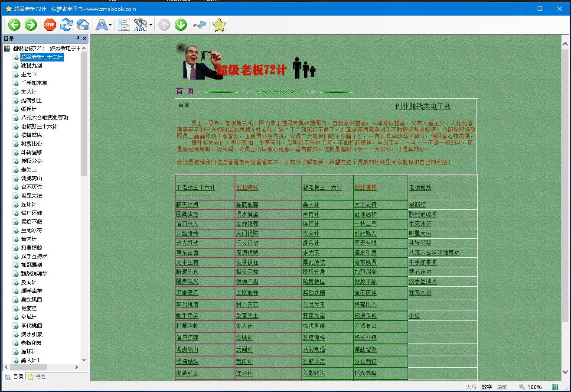Click the contents tree scrollbar down arrow
Viewport: 571px width, 392px height.
[x=84, y=360]
